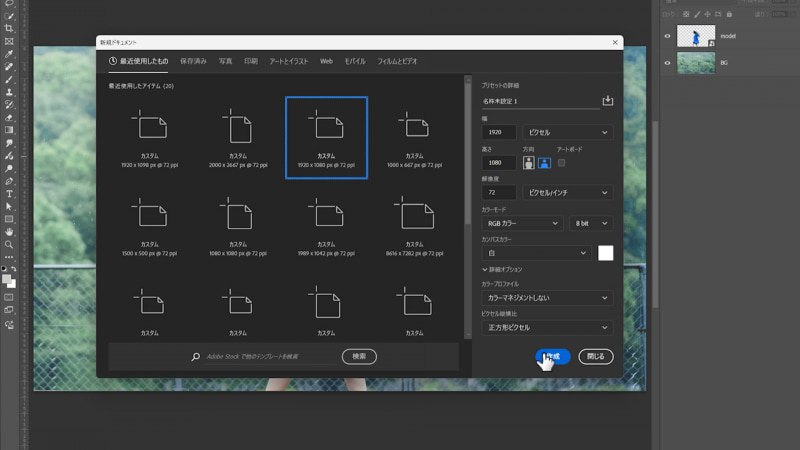Click the change screen mode icon
The image size is (800, 450).
[x=9, y=310]
